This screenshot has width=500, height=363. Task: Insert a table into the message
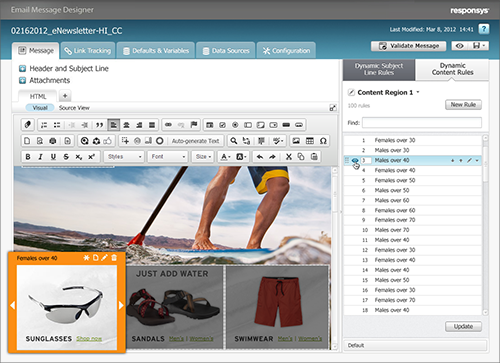click(x=310, y=141)
